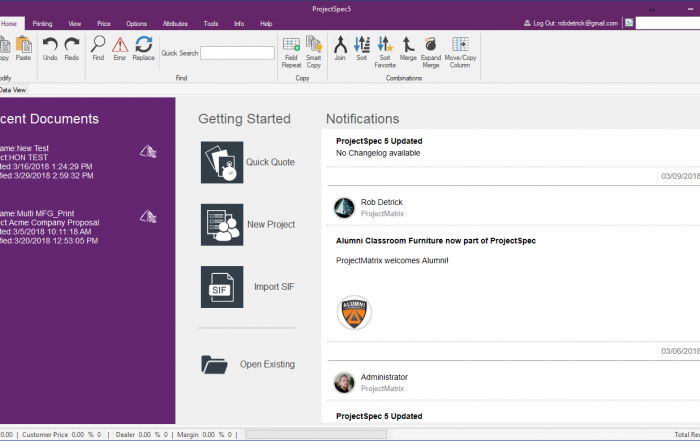Click the Error warning triangle icon

click(120, 45)
